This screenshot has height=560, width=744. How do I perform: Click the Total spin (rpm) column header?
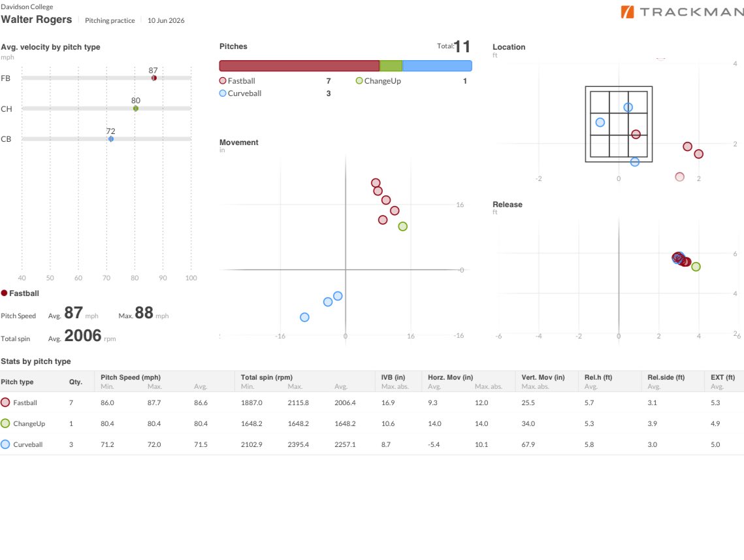[x=267, y=377]
